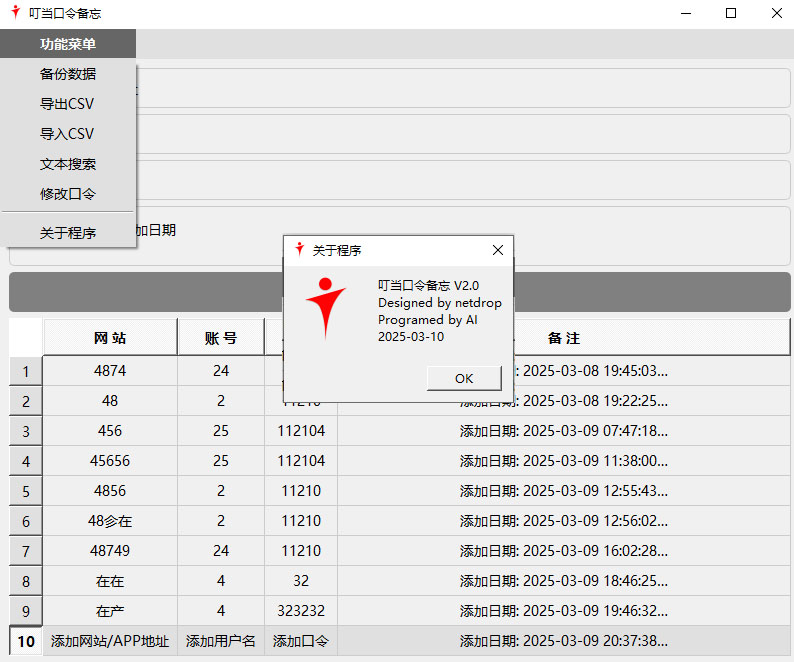Screen dimensions: 794x662
Task: Click 关于程序 in the dropdown menu
Action: [x=68, y=233]
